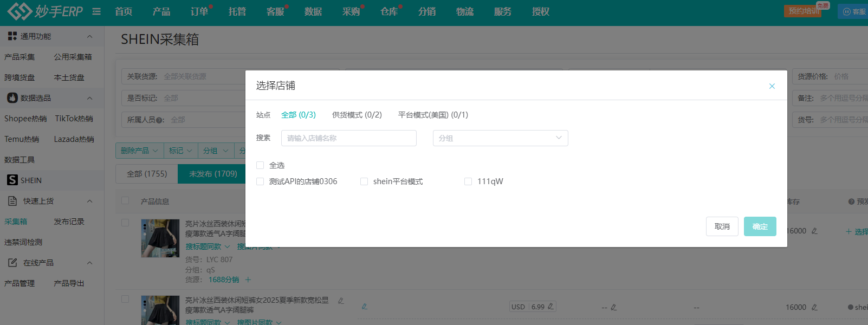Click the SHEIN S logo icon
Screen dimensions: 868x325
coord(12,180)
